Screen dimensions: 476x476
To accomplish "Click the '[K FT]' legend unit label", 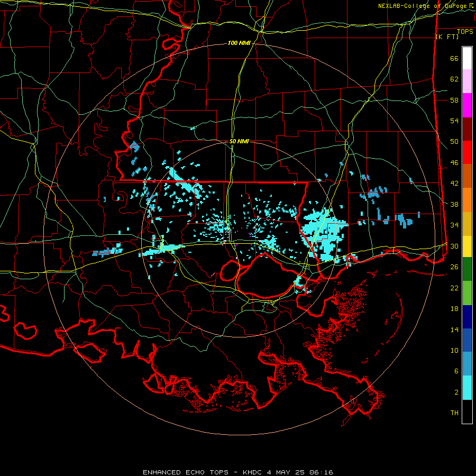I will pos(447,37).
